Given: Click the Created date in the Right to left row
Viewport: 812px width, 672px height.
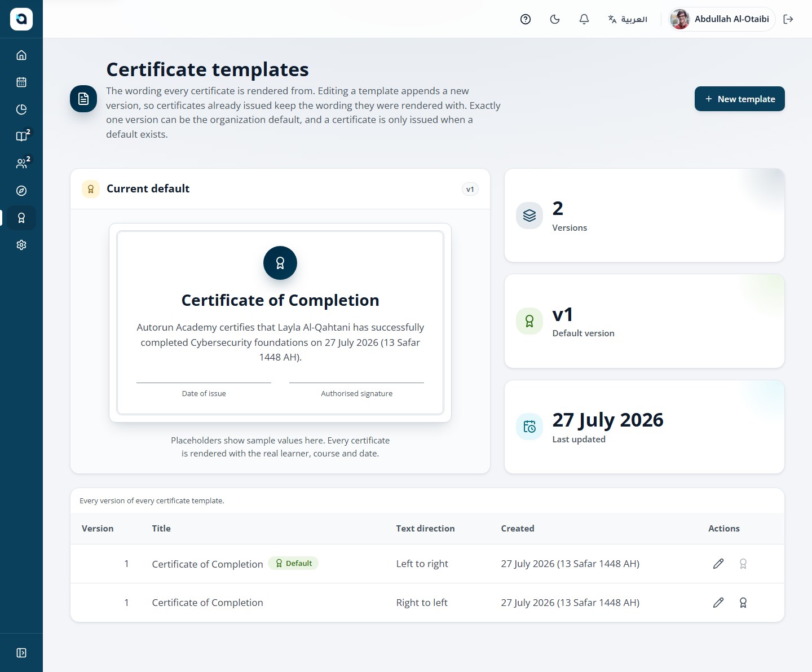Looking at the screenshot, I should [570, 603].
